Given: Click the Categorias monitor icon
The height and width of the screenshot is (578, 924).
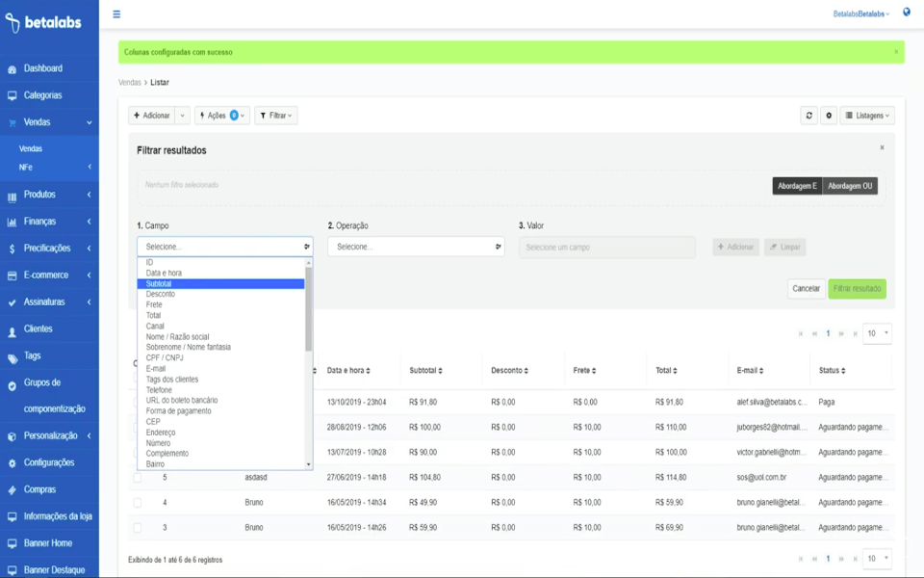Looking at the screenshot, I should tap(12, 95).
